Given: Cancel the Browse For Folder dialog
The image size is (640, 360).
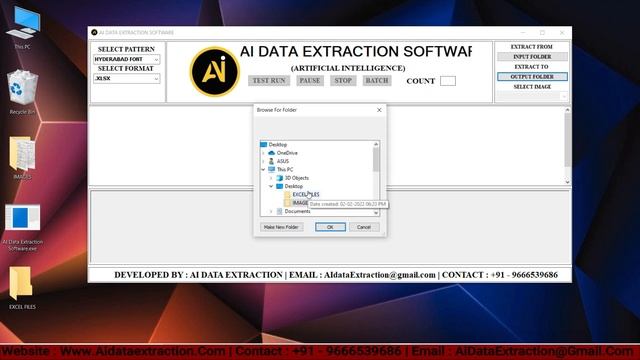Looking at the screenshot, I should (x=364, y=227).
